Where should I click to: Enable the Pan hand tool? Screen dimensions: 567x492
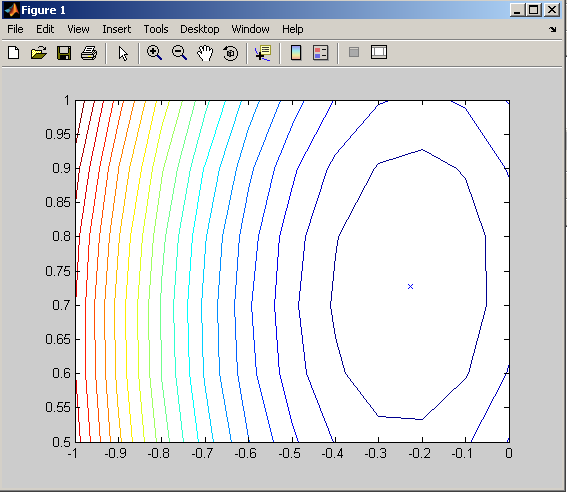(205, 53)
